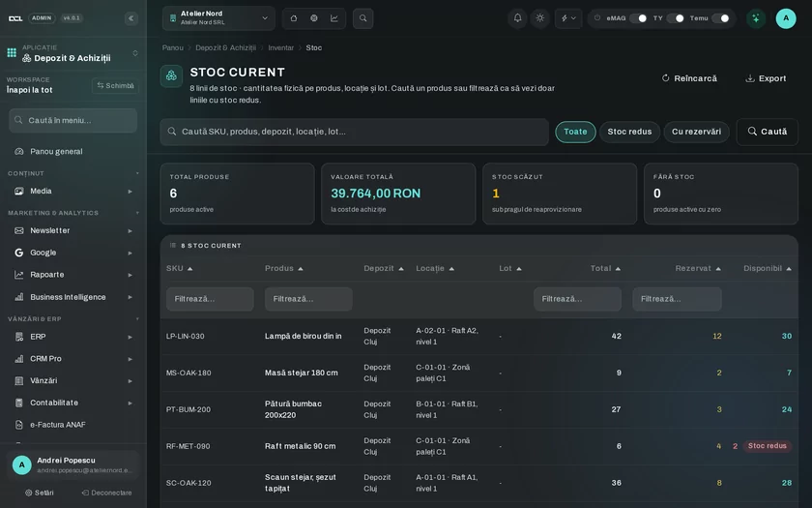Open the home icon in the top toolbar

[x=294, y=18]
